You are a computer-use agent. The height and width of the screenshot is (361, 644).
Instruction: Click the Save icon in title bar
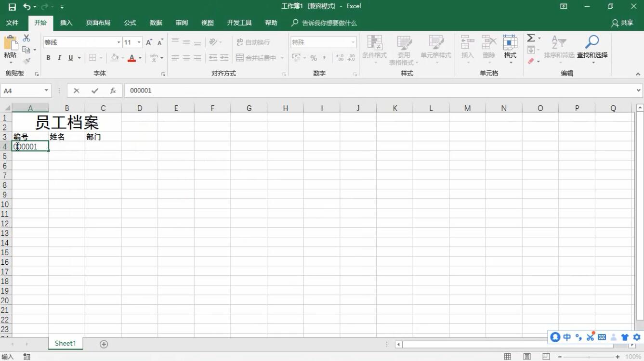[12, 7]
